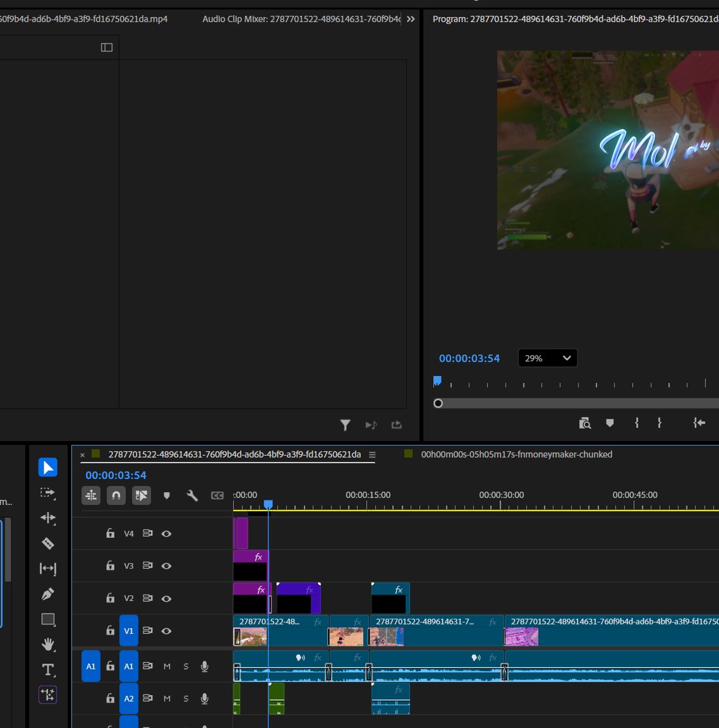Open sequence tab panel menu
Screen dimensions: 719x728
point(372,455)
